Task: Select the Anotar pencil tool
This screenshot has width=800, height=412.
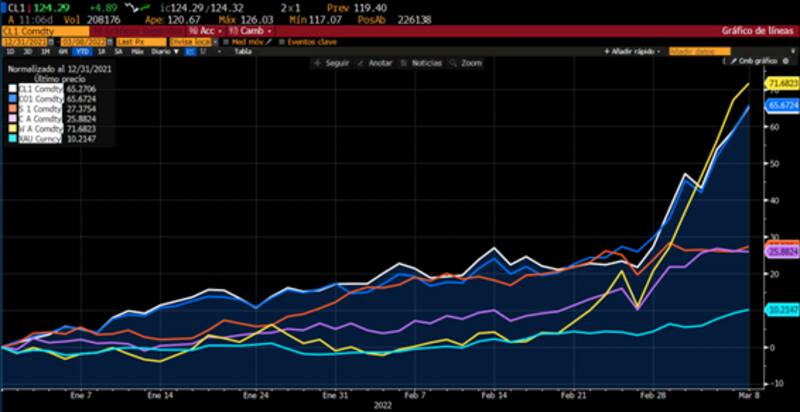Action: (x=362, y=62)
